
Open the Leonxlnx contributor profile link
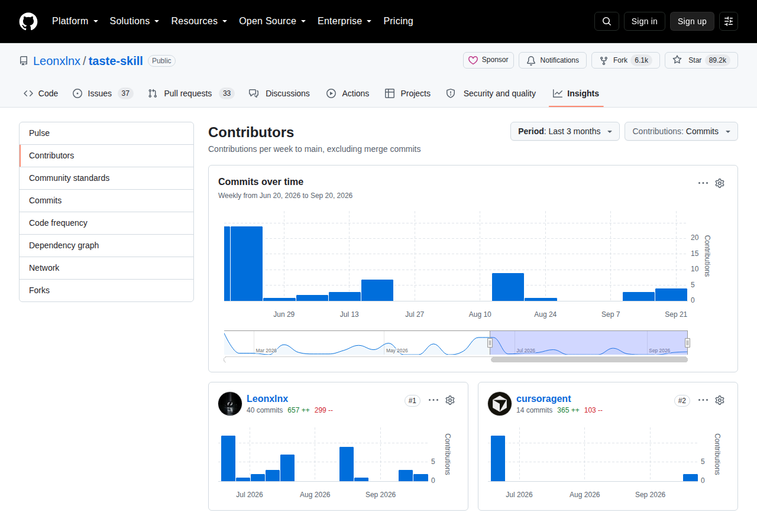point(267,398)
